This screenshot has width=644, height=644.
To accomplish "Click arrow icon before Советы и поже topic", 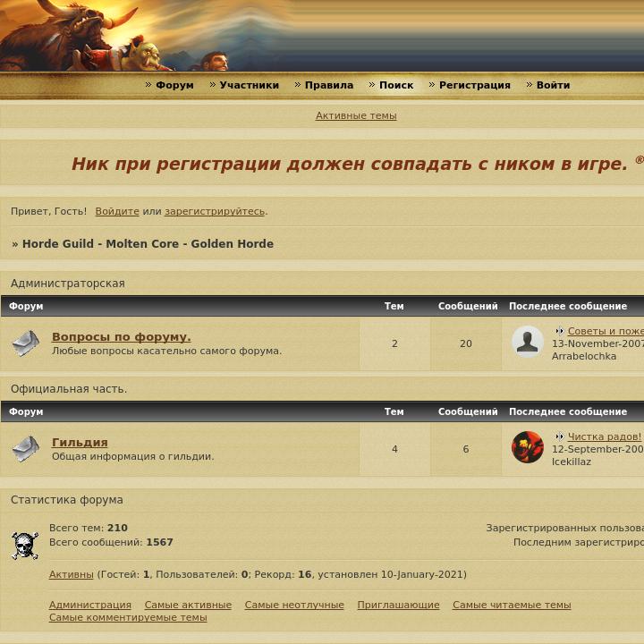I will coord(559,331).
